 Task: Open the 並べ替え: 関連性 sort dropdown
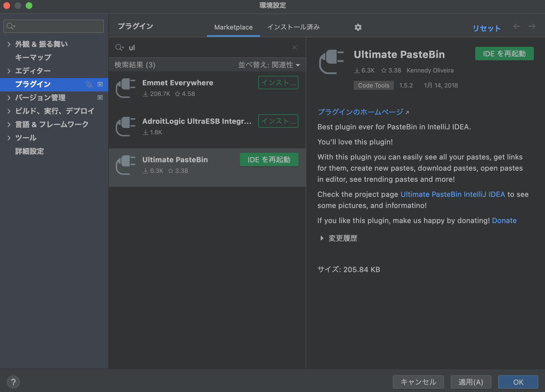269,65
